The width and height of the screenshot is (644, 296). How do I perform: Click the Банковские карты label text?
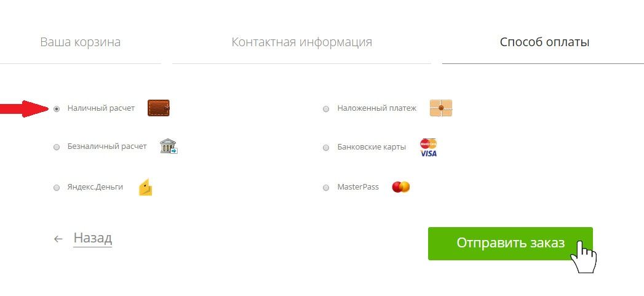(372, 146)
